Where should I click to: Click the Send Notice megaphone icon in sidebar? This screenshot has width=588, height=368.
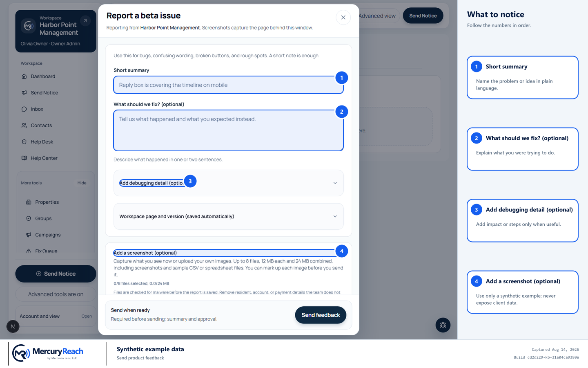[x=24, y=93]
